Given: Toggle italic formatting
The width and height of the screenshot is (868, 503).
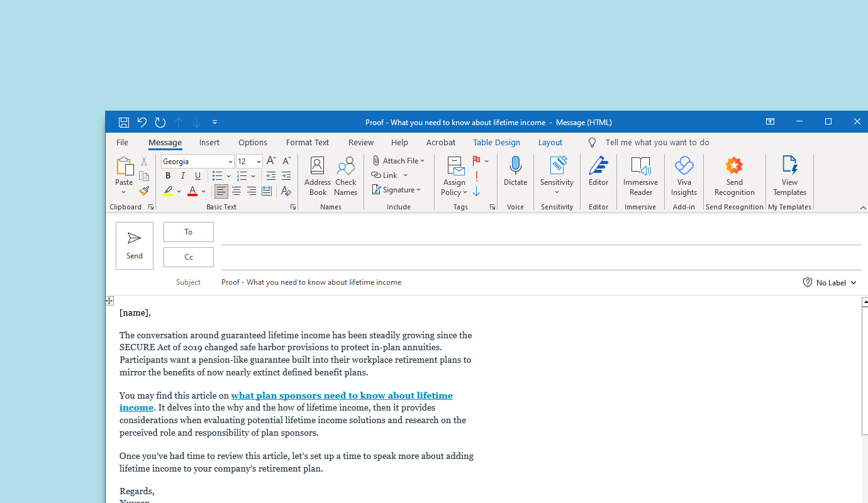Looking at the screenshot, I should pyautogui.click(x=182, y=175).
